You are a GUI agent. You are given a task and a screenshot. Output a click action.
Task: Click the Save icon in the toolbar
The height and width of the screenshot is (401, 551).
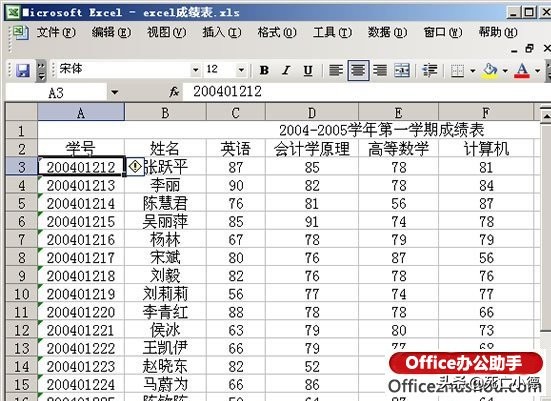tap(22, 71)
